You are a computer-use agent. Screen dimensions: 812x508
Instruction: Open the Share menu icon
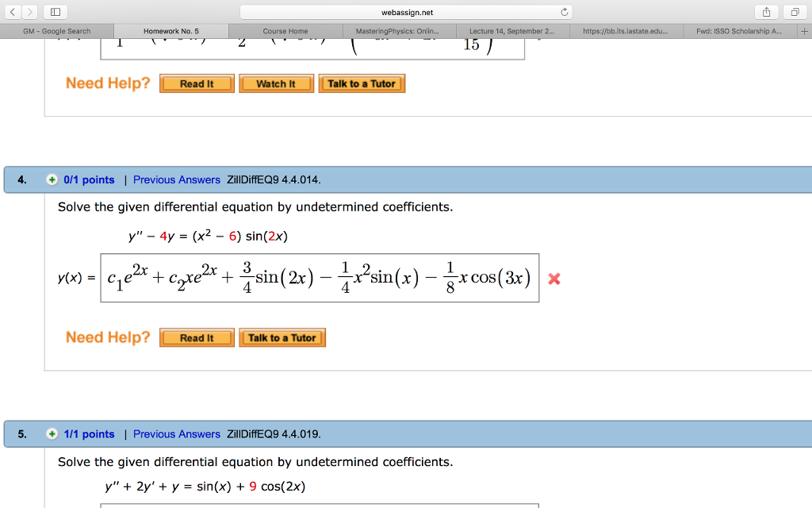[x=767, y=12]
